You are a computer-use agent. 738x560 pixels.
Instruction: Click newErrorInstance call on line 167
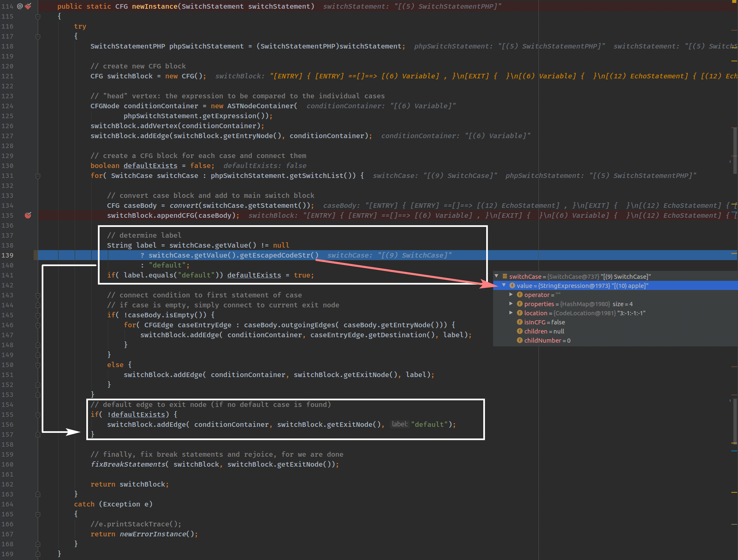point(153,534)
